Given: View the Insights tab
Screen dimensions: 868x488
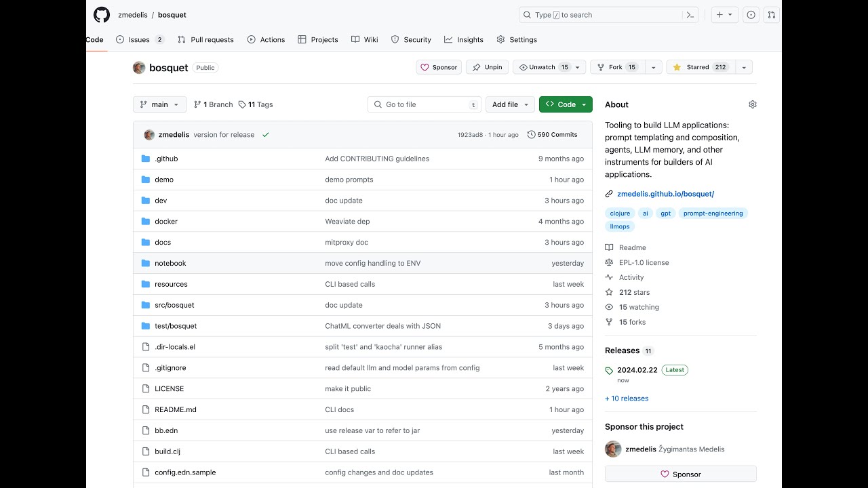Looking at the screenshot, I should [464, 40].
